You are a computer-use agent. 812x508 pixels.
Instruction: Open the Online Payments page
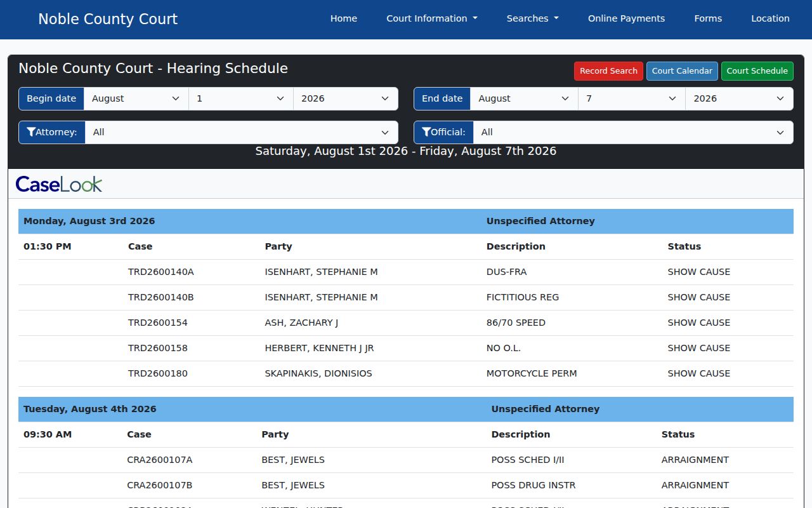[627, 18]
